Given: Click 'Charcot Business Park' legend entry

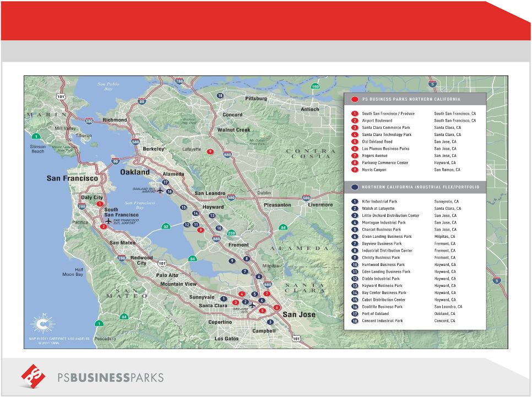Looking at the screenshot, I should (x=381, y=230).
